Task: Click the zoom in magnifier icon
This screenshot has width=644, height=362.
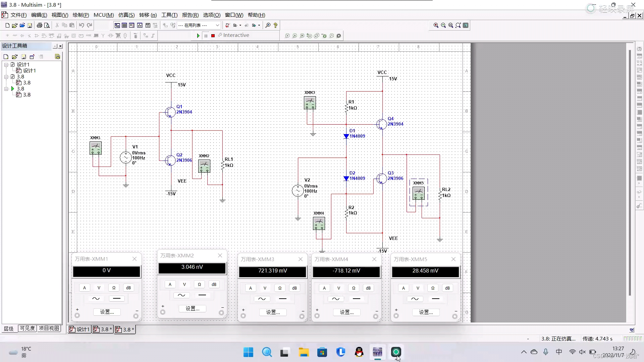Action: pyautogui.click(x=436, y=25)
